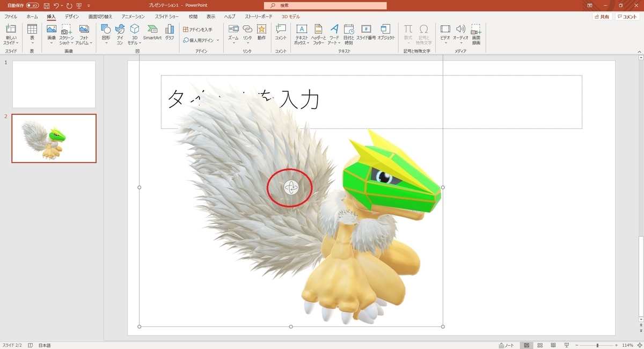Expand the undo history dropdown arrow
Image resolution: width=644 pixels, height=349 pixels.
tap(62, 5)
